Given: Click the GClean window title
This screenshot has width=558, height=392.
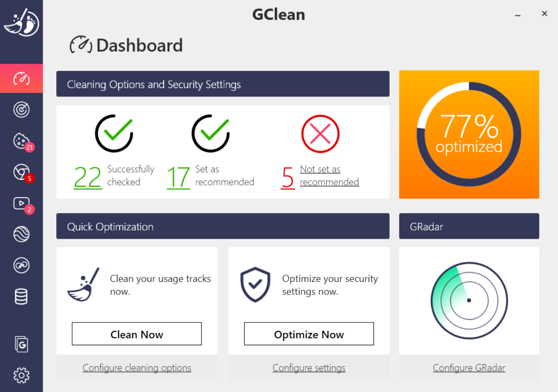Looking at the screenshot, I should pos(279,15).
